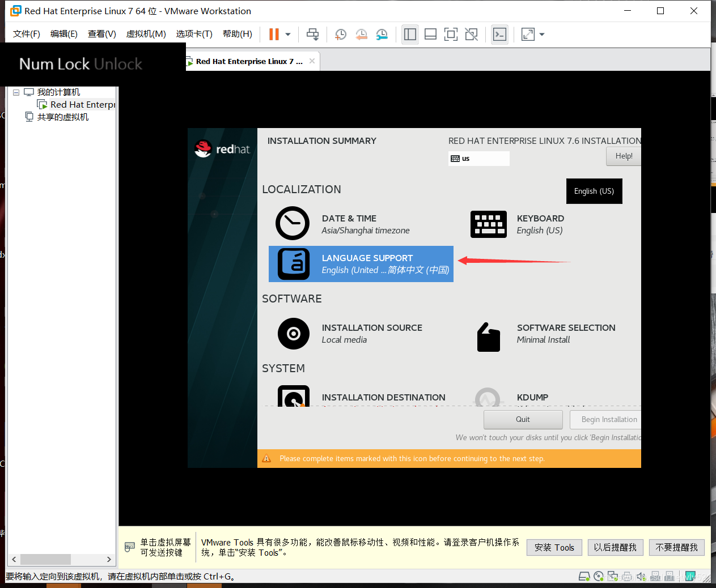Click the hard disk status icon
This screenshot has width=716, height=588.
pos(584,577)
